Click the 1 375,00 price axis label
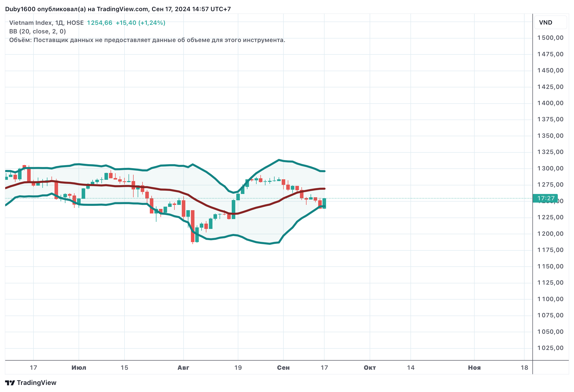 (550, 119)
